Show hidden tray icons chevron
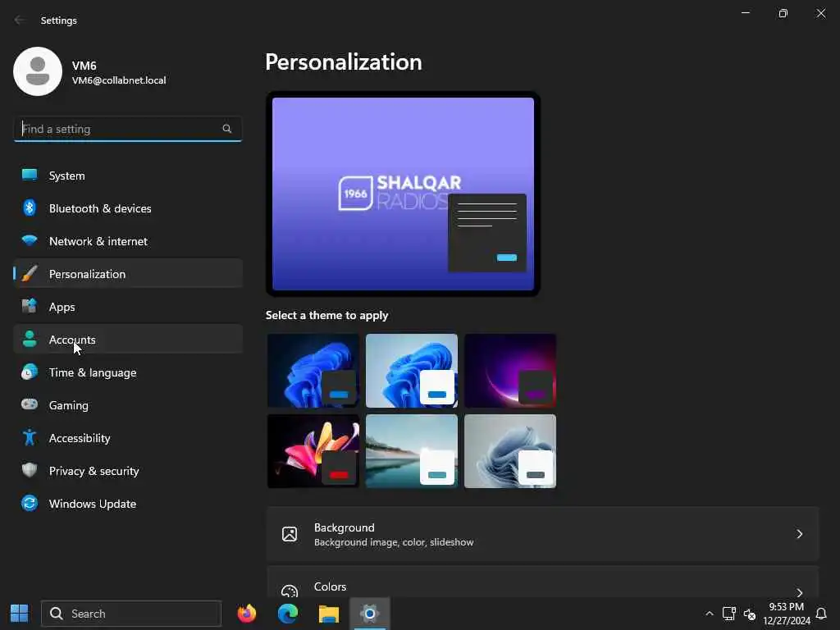 (710, 614)
